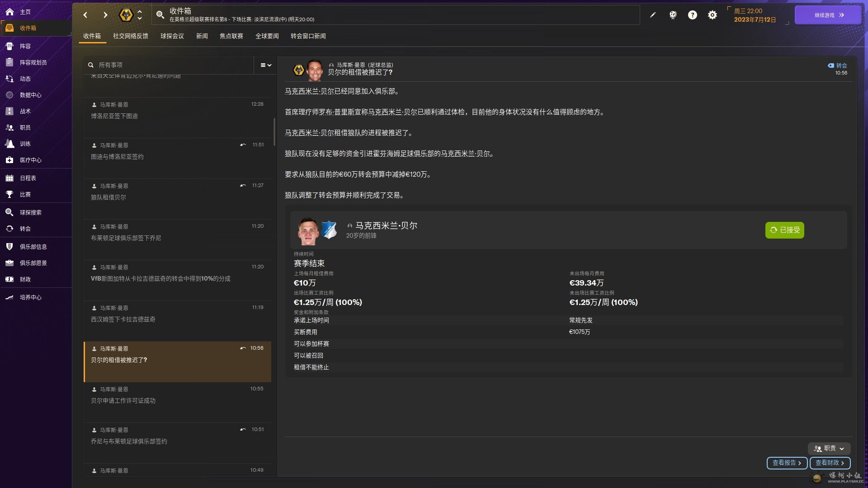
Task: Open the 职员 staff icon
Action: click(x=9, y=127)
